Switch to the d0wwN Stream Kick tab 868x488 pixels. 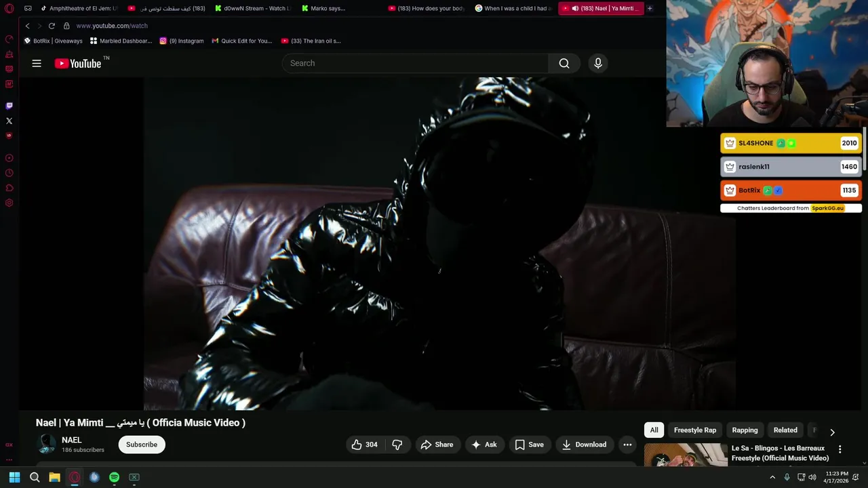(252, 8)
